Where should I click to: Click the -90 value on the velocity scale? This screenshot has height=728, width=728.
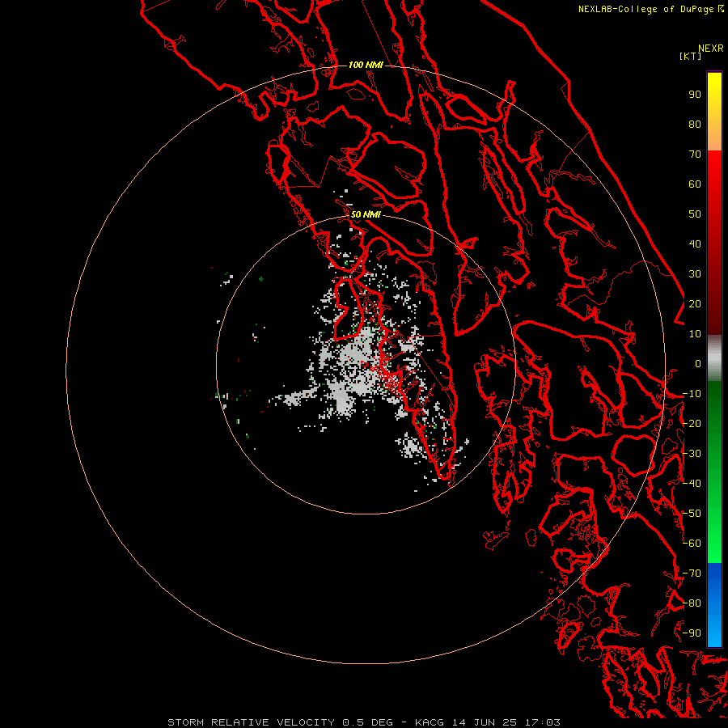coord(692,633)
